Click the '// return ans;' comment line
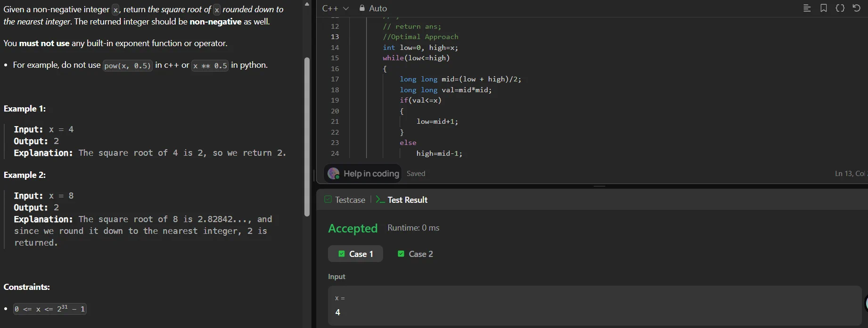 [412, 26]
